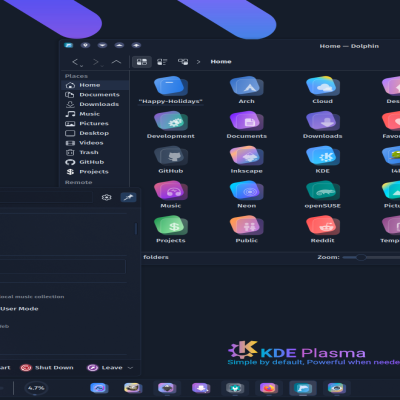This screenshot has height=400, width=400.
Task: Select the Reddit folder icon
Action: [323, 225]
